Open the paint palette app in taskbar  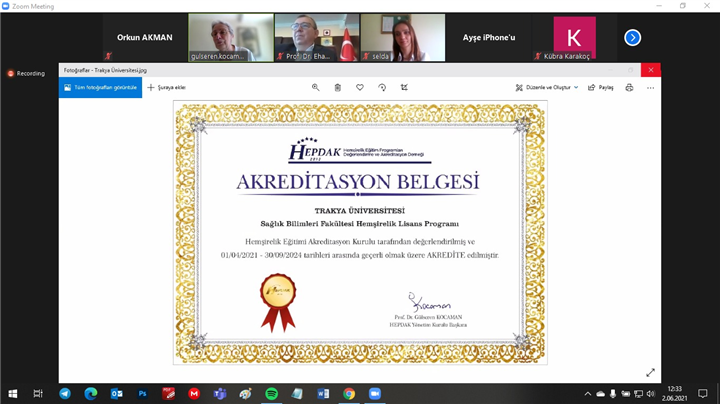[x=246, y=393]
